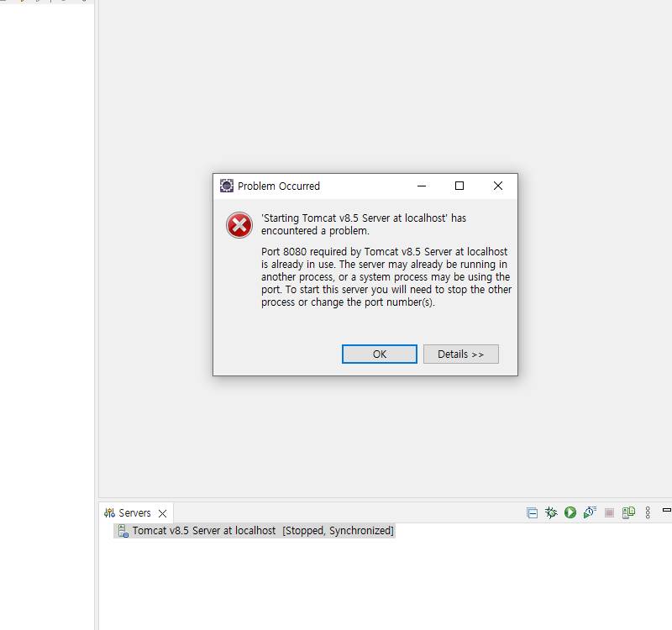This screenshot has height=630, width=672.
Task: Select Tomcat v8.5 Server at localhost row
Action: coord(255,531)
